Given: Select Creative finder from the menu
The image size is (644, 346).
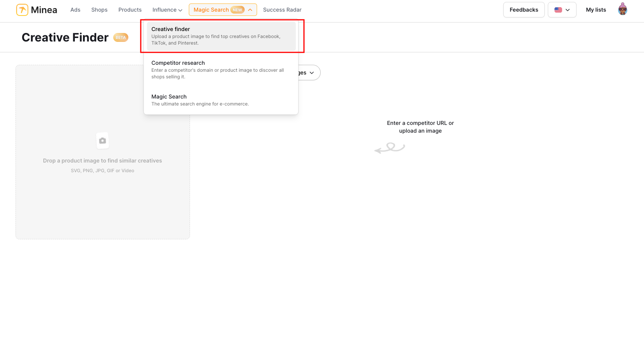Looking at the screenshot, I should point(221,36).
